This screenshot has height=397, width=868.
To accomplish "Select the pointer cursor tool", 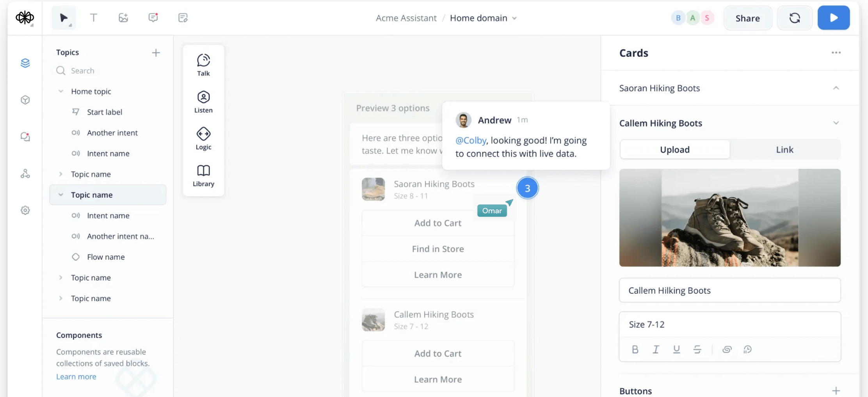I will (x=64, y=18).
